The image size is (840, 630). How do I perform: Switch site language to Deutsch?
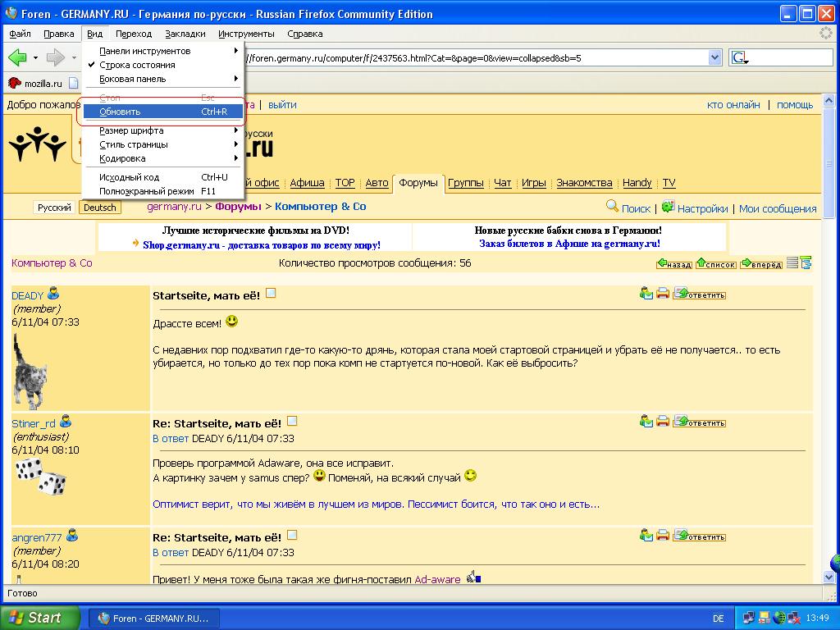pyautogui.click(x=99, y=208)
